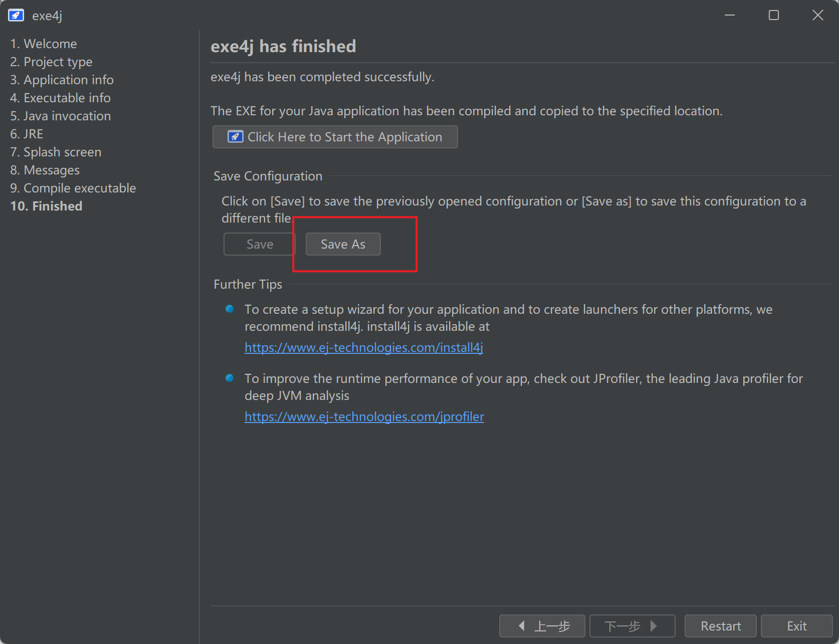Go to step 1. Welcome

pos(44,44)
